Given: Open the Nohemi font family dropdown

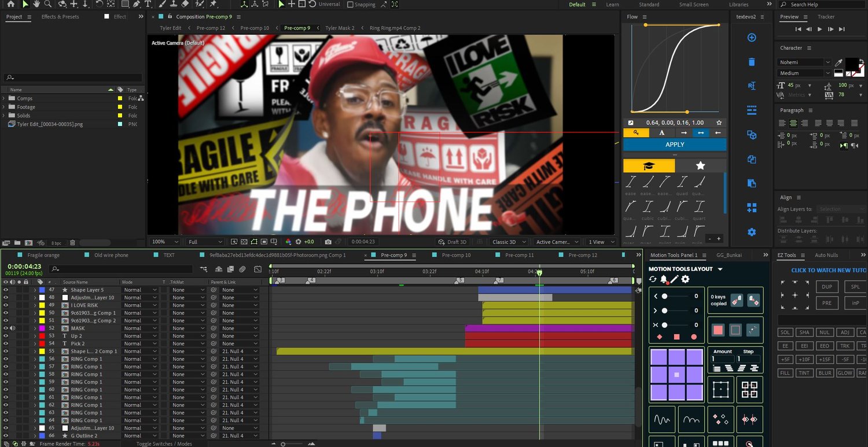Looking at the screenshot, I should 805,62.
